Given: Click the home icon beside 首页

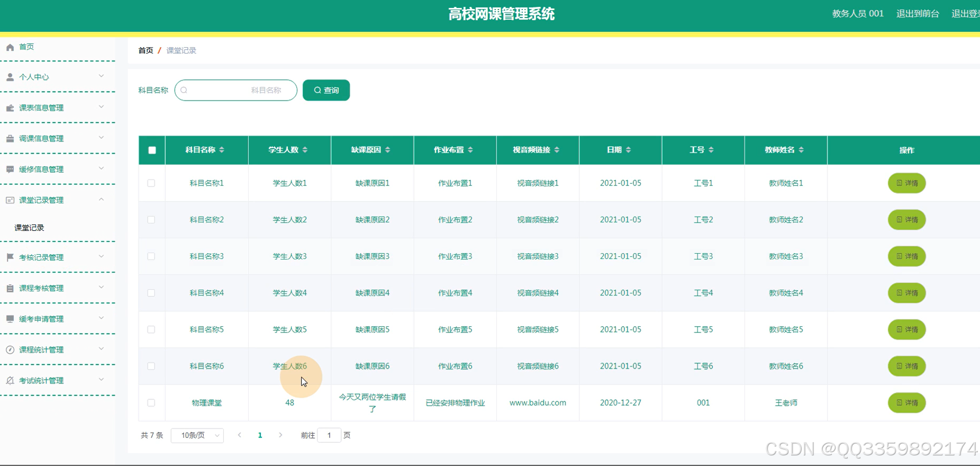Looking at the screenshot, I should click(10, 48).
